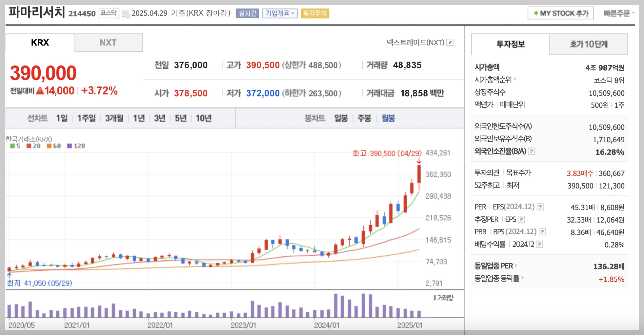Select the 3년 line chart period

160,118
